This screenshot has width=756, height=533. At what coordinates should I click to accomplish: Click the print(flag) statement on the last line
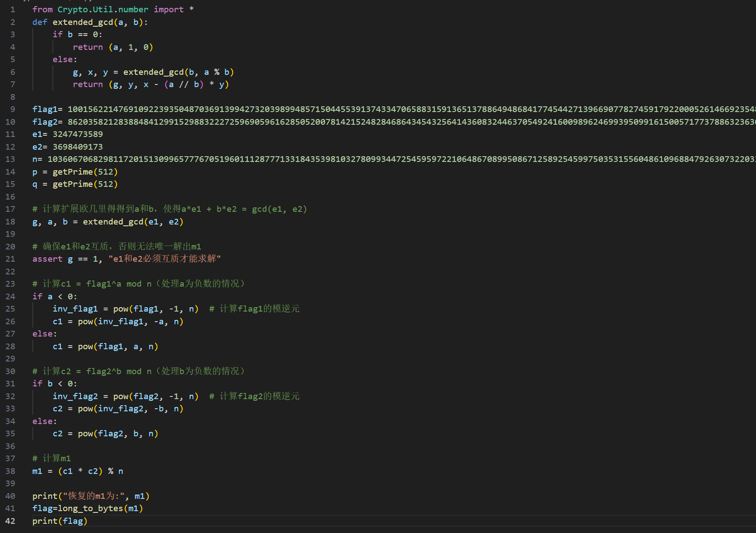[x=60, y=521]
